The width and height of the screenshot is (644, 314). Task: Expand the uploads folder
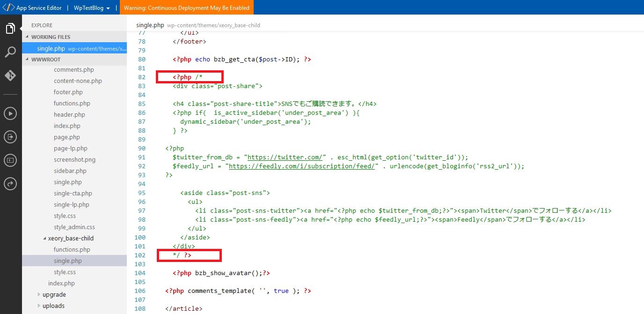pyautogui.click(x=39, y=306)
